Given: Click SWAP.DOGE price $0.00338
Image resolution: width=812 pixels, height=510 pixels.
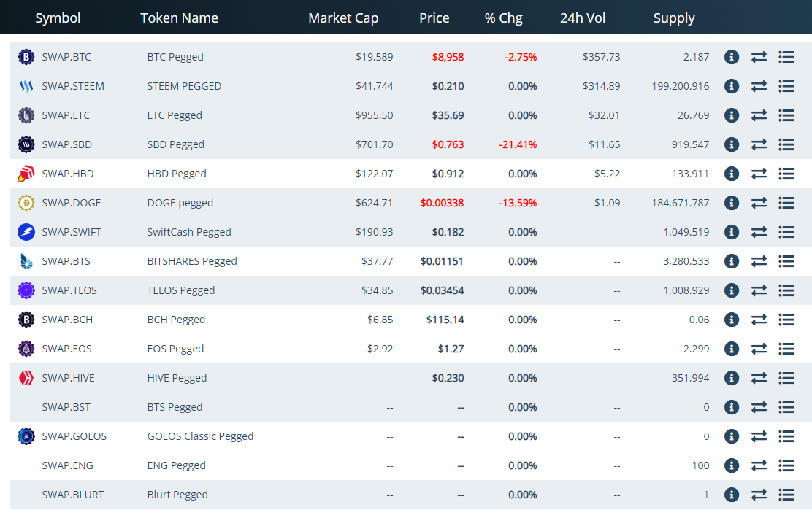Looking at the screenshot, I should point(442,203).
